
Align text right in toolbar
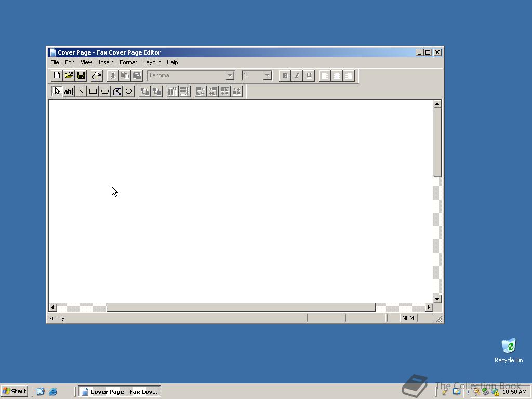point(349,75)
